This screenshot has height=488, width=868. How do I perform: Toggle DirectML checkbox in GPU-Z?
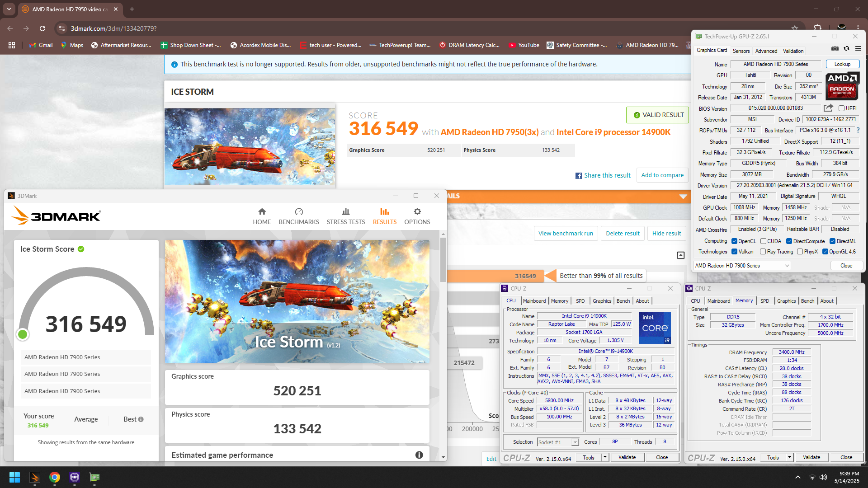coord(832,241)
